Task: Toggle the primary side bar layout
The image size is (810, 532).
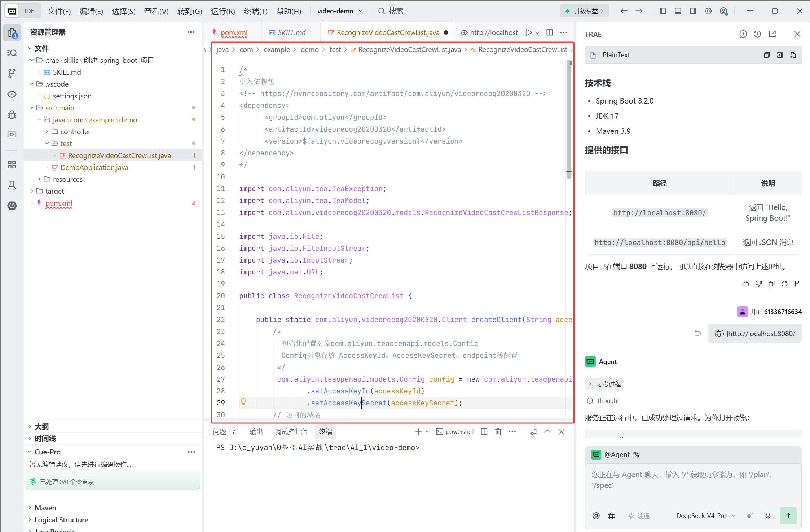Action: tap(662, 11)
